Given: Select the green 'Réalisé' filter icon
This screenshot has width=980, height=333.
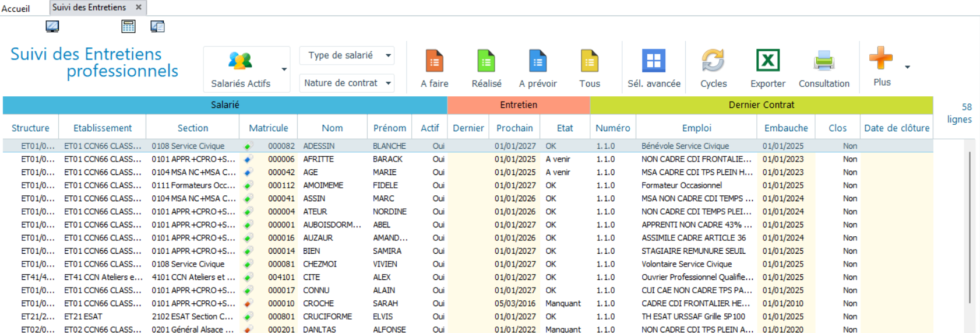Looking at the screenshot, I should pyautogui.click(x=486, y=61).
